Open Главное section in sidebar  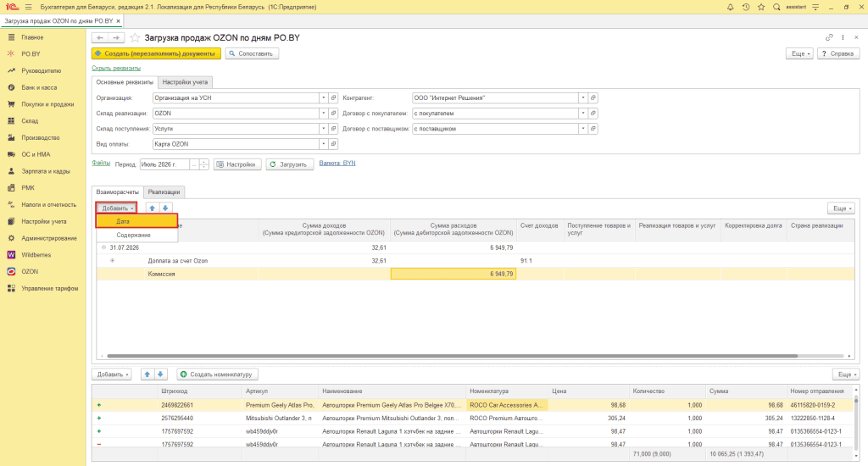tap(32, 37)
